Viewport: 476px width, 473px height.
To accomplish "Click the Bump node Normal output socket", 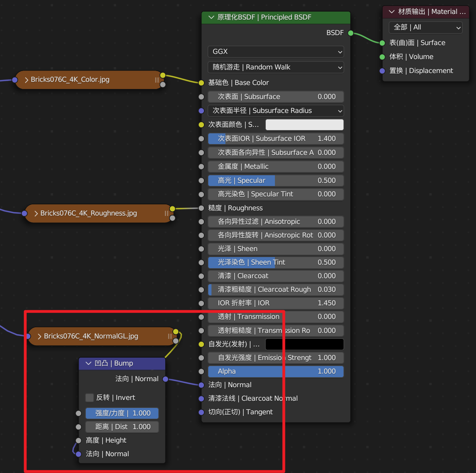I will (x=166, y=379).
